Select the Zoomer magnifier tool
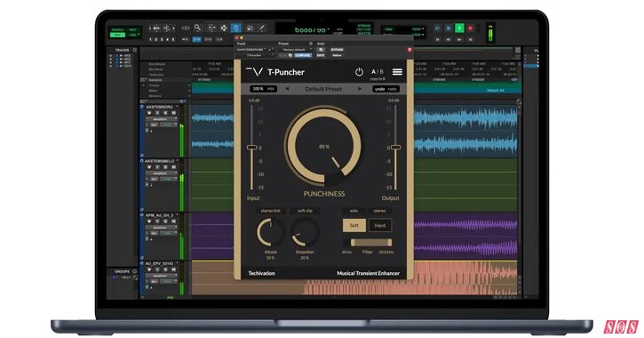The height and width of the screenshot is (338, 644). coord(197,28)
